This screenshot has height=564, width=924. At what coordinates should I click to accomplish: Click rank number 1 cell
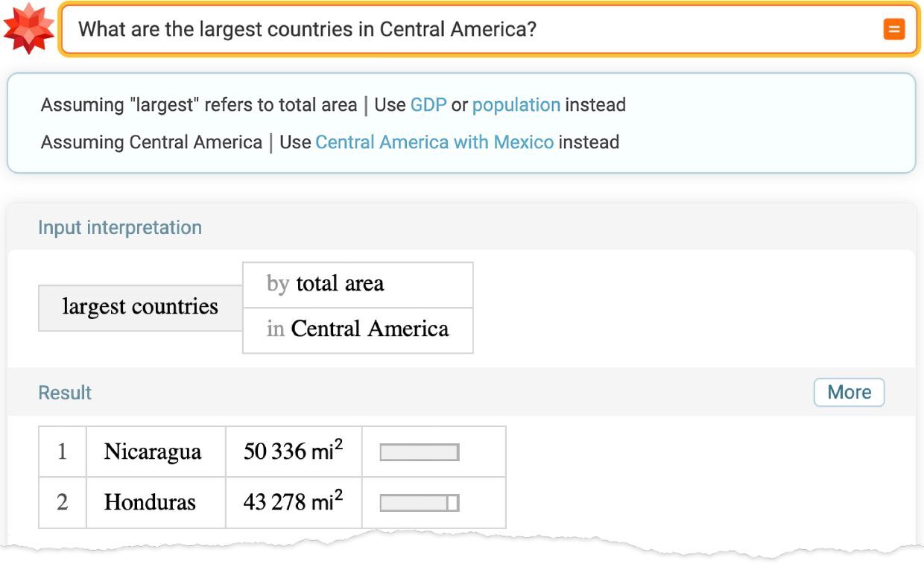coord(62,451)
